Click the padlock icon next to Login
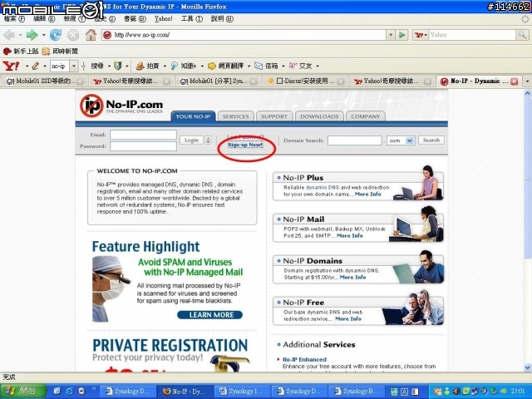Screen dimensions: 532x399 208,140
